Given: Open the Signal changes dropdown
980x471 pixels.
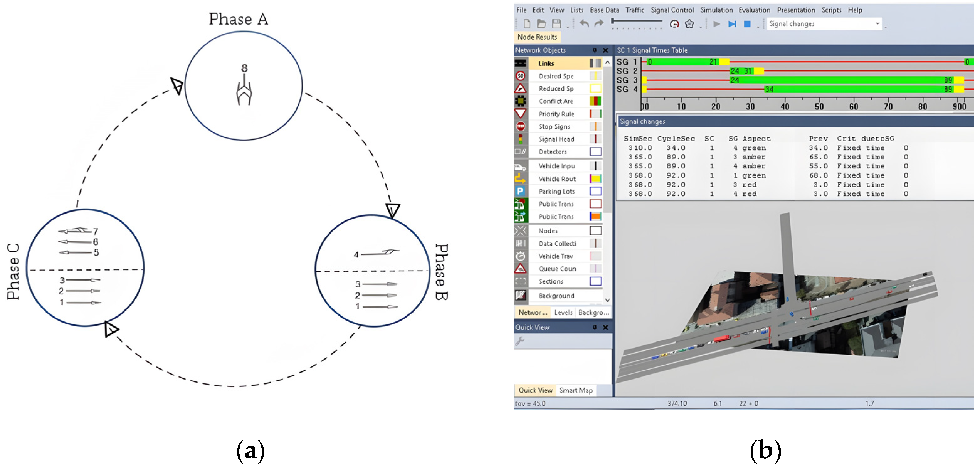Looking at the screenshot, I should [877, 23].
